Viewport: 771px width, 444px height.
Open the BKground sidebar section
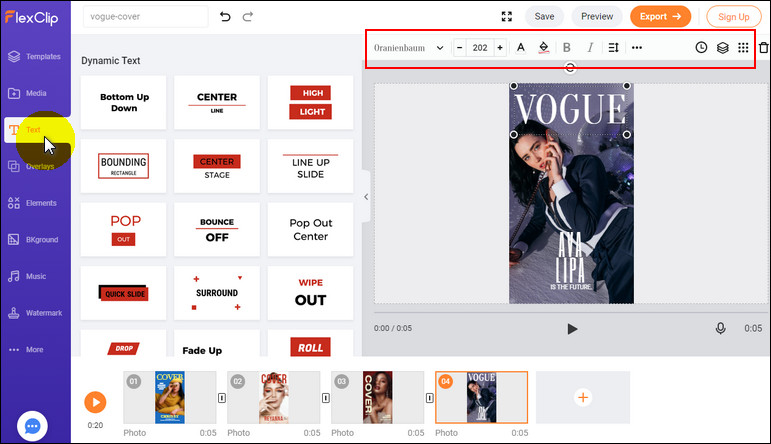34,239
